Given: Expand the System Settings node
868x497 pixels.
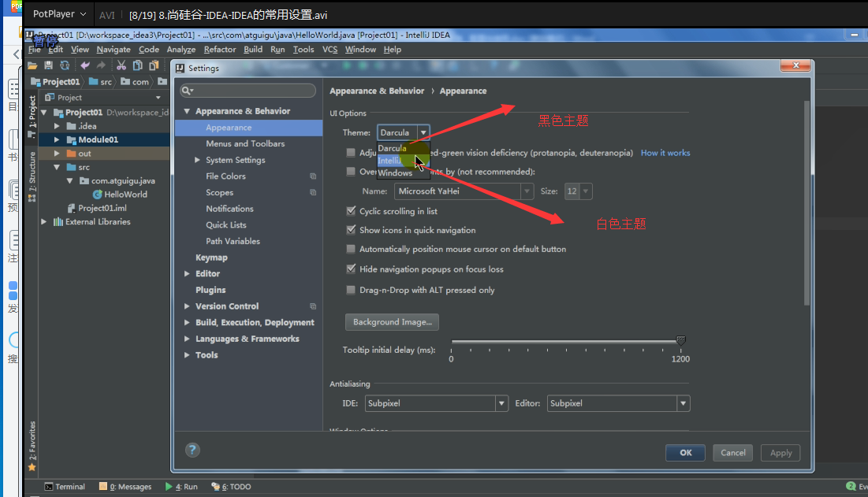Looking at the screenshot, I should coord(197,160).
